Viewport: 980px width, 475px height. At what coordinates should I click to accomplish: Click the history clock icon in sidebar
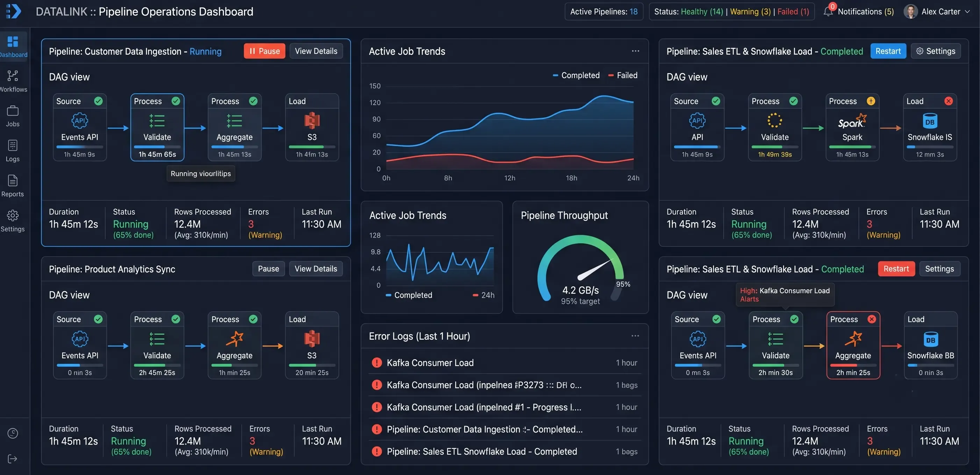tap(13, 433)
